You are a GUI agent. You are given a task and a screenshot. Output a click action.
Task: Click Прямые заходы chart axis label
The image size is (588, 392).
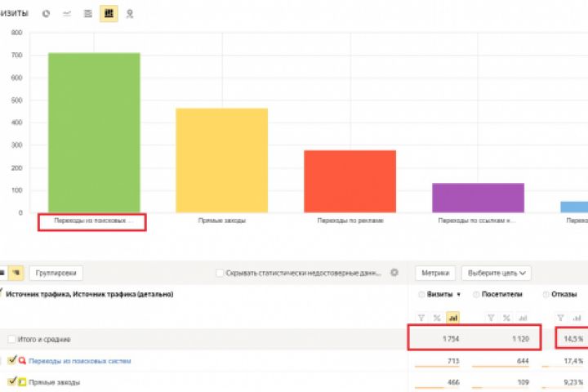pos(222,220)
